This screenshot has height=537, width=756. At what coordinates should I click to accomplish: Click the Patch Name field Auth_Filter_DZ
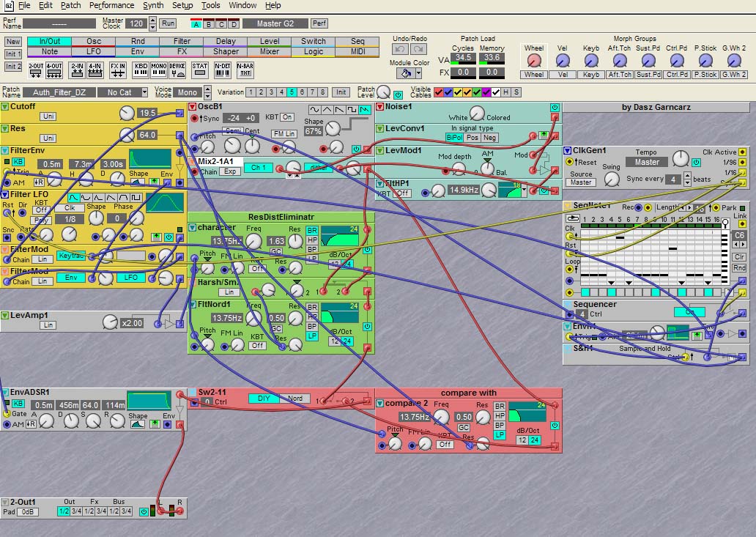(59, 92)
